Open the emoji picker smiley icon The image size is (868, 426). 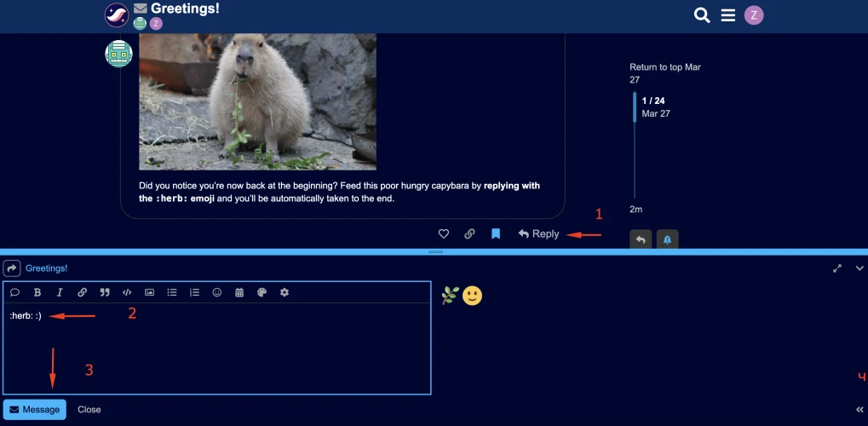(217, 292)
